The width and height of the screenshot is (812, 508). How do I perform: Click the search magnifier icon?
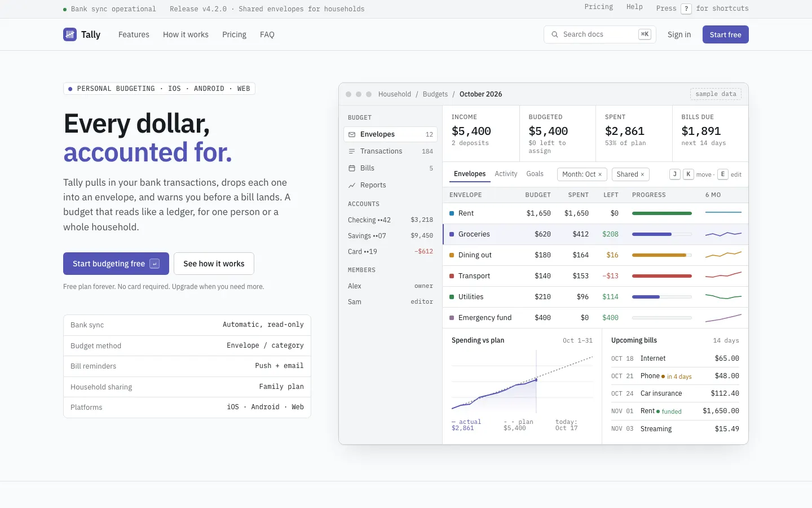(555, 34)
